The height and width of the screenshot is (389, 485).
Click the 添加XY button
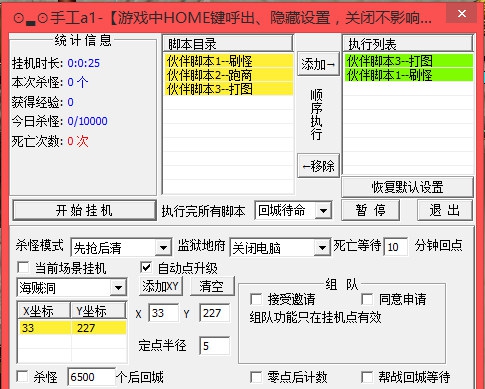click(161, 286)
